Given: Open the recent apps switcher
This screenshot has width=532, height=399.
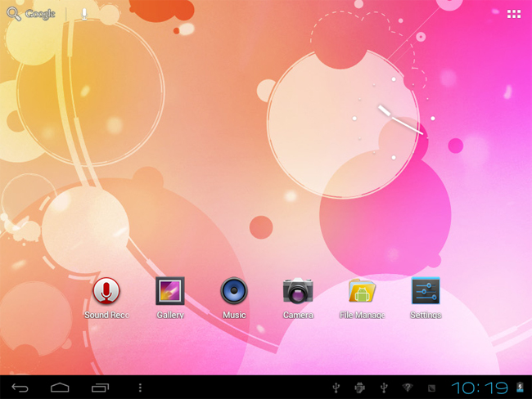Looking at the screenshot, I should coord(100,388).
